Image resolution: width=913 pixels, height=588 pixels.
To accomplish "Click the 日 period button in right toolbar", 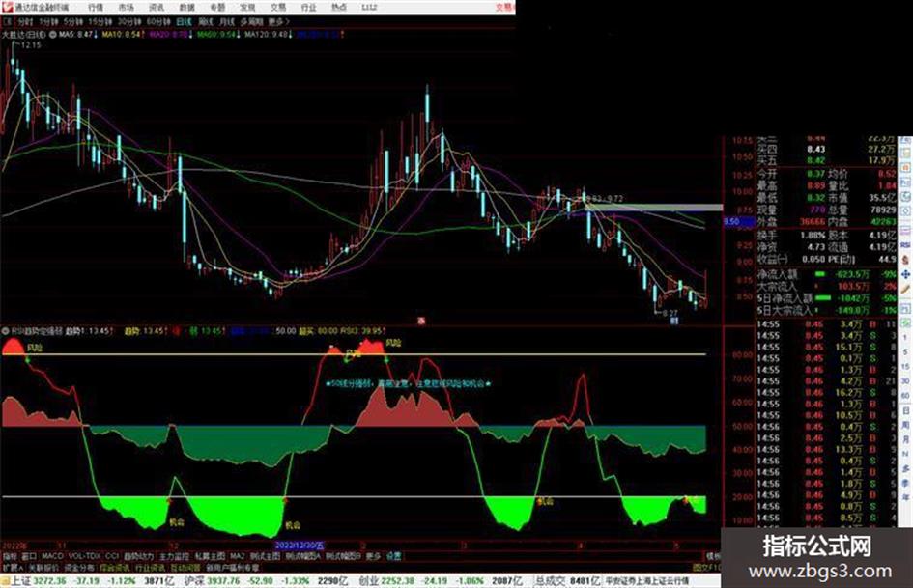I will (905, 411).
